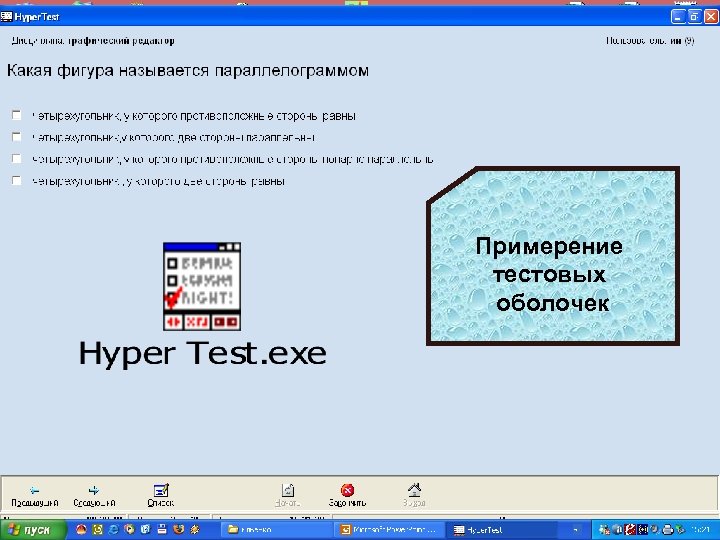
Task: Click the question text about параллелограммом
Action: [187, 71]
